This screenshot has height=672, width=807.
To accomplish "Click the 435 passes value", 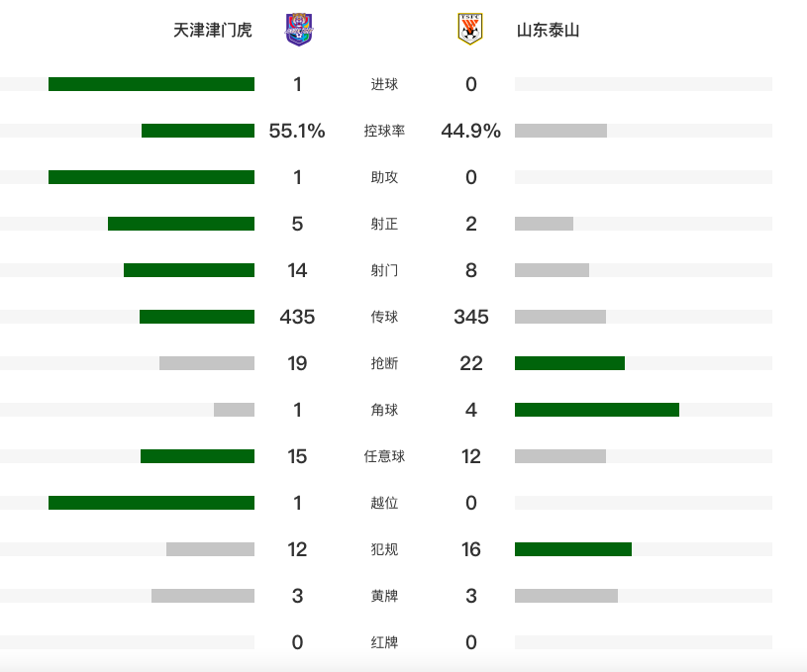I will 297,317.
